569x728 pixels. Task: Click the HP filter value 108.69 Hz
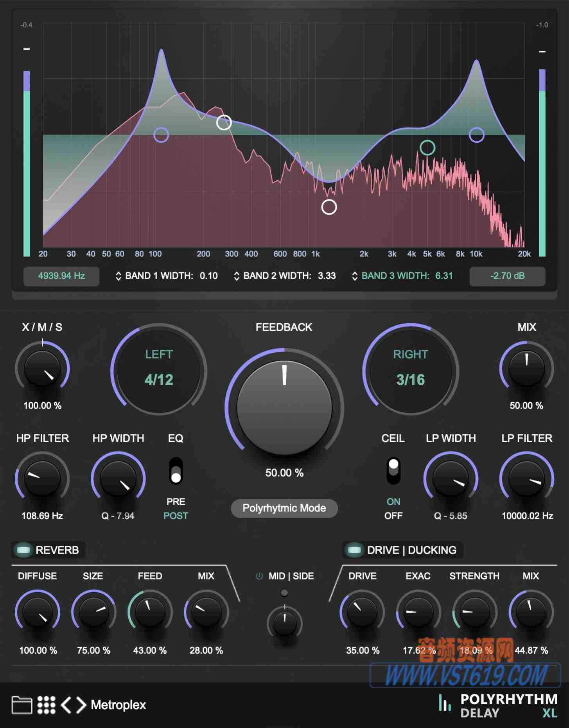click(42, 516)
